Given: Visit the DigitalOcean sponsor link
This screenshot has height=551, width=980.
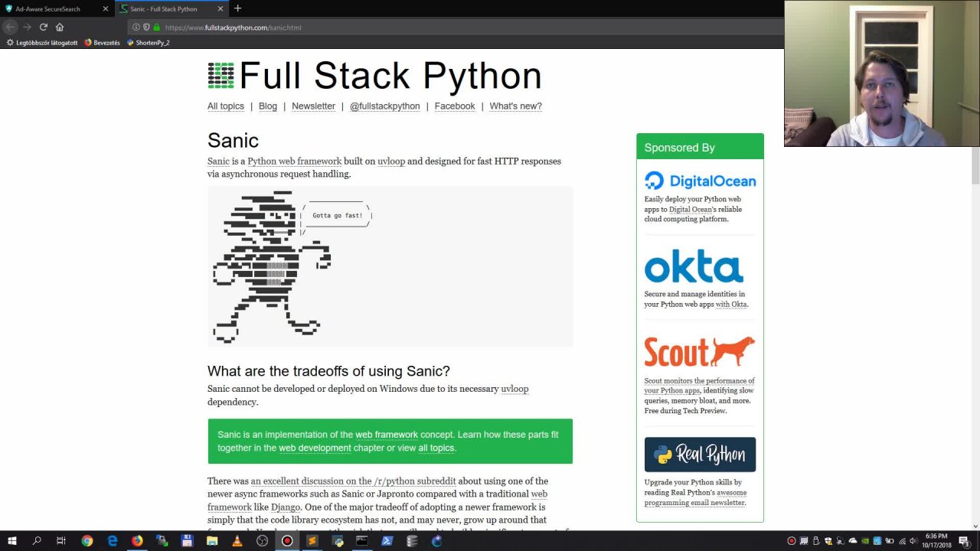Looking at the screenshot, I should [x=699, y=180].
